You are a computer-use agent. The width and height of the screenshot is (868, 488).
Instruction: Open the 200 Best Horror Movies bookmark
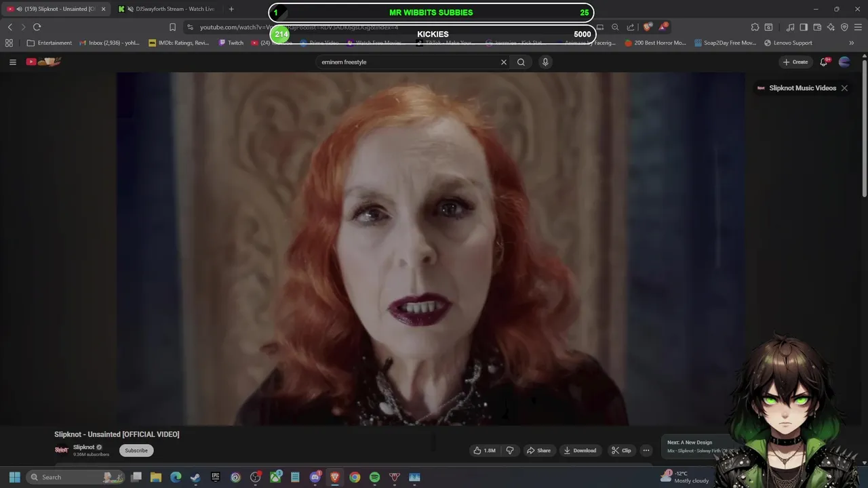click(656, 43)
